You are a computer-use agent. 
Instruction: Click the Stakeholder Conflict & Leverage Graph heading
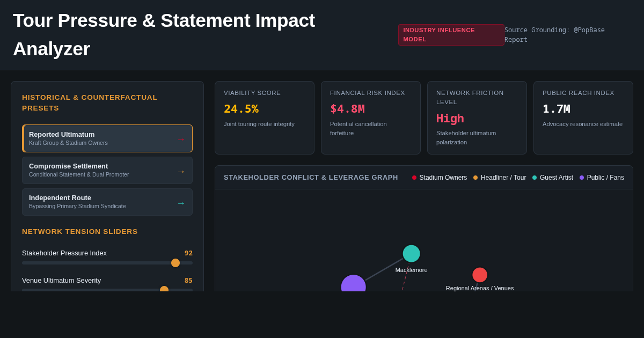pos(311,178)
